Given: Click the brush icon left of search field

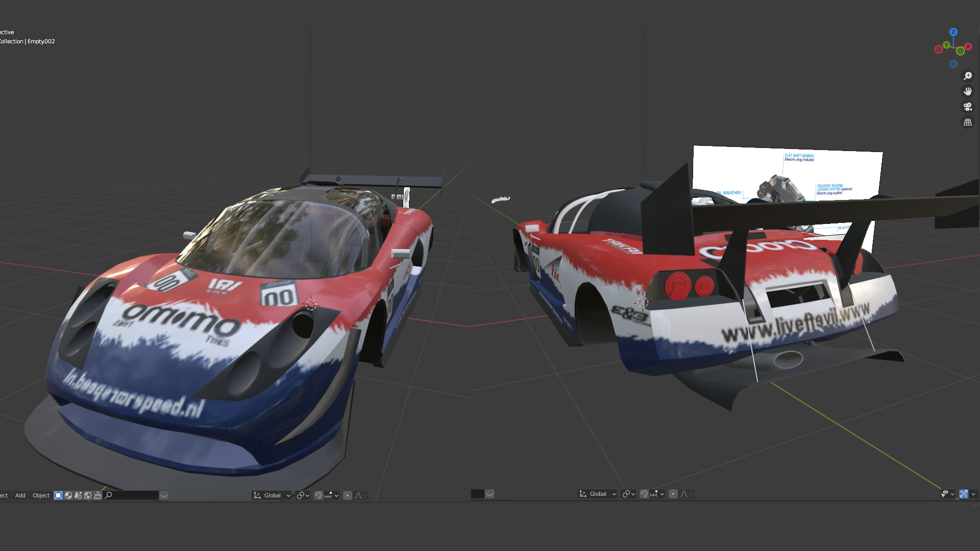Looking at the screenshot, I should (x=97, y=495).
